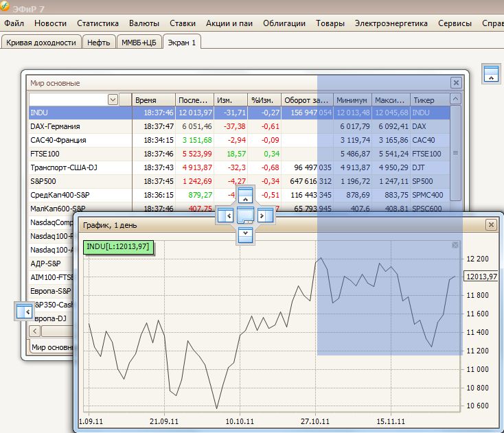
Task: Click the center dock-as-tab guide icon
Action: pyautogui.click(x=246, y=215)
